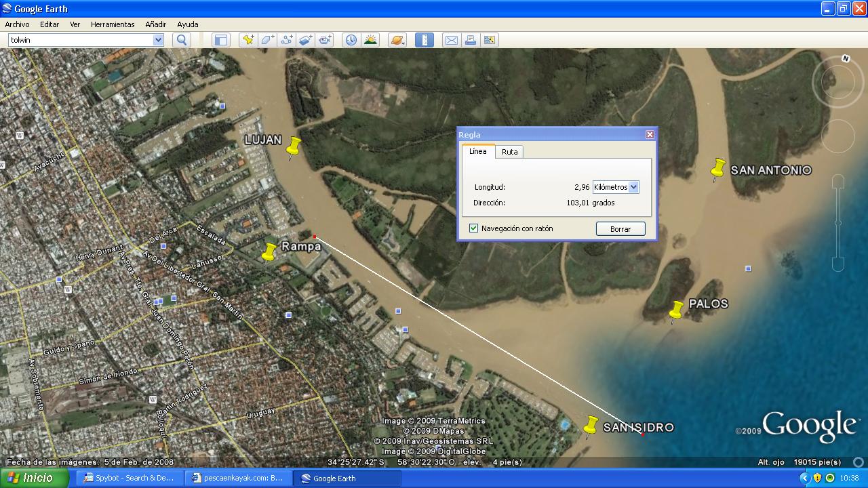The width and height of the screenshot is (868, 488).
Task: Select the SAN ISIDRO placemark pushpin
Action: tap(590, 426)
